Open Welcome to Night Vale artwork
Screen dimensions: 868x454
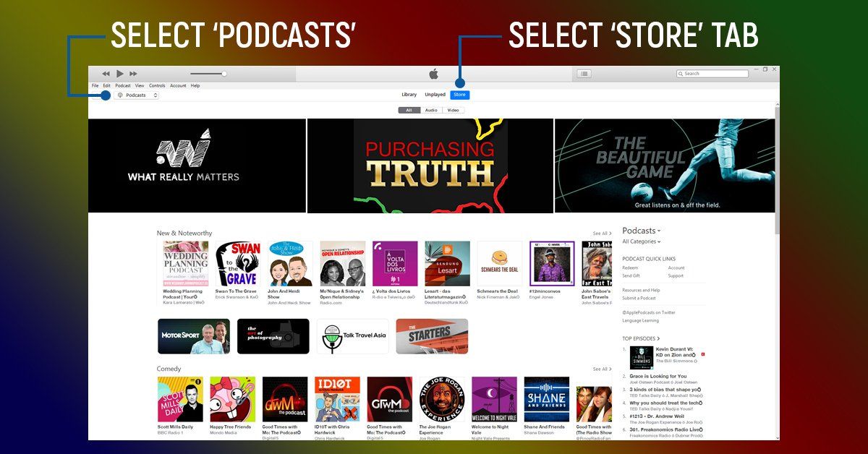(494, 399)
